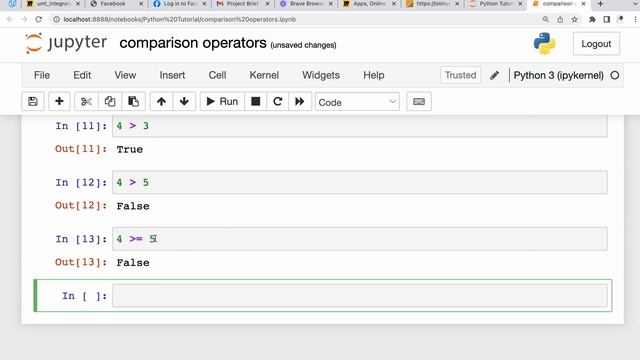Move selected cell down arrow

point(184,101)
